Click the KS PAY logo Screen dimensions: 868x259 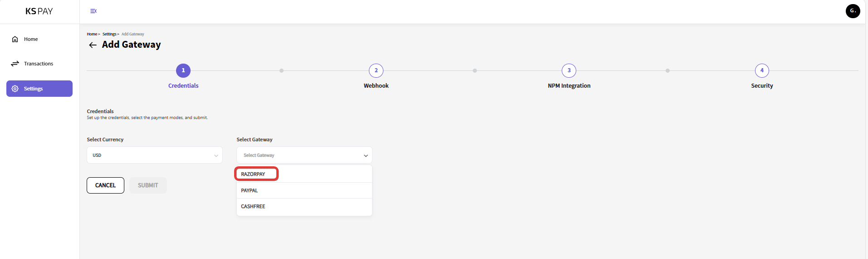(x=39, y=11)
